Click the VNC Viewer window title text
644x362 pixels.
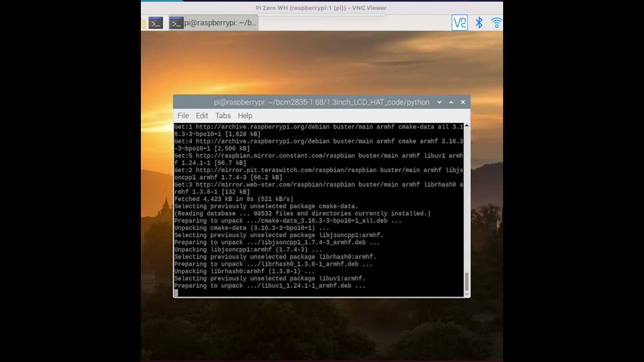click(x=321, y=8)
